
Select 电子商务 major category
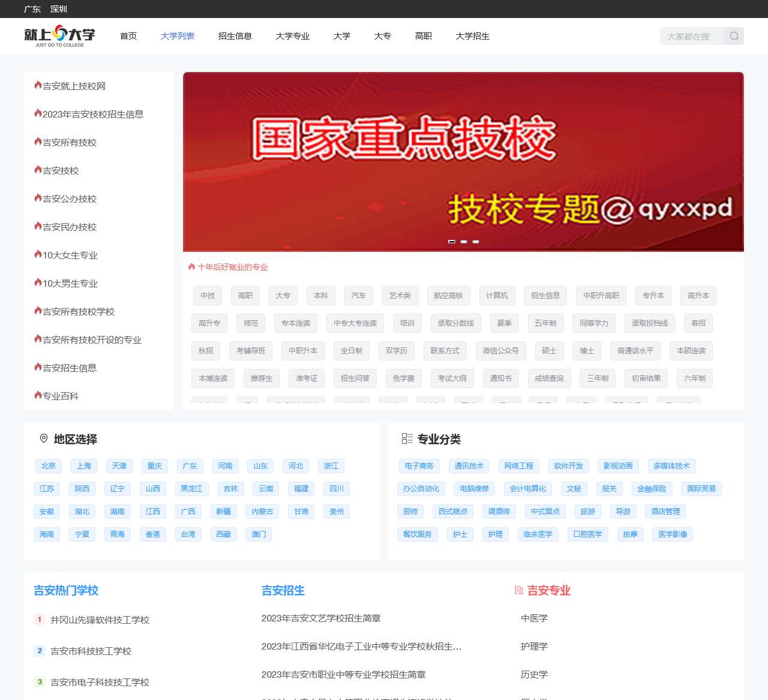419,466
